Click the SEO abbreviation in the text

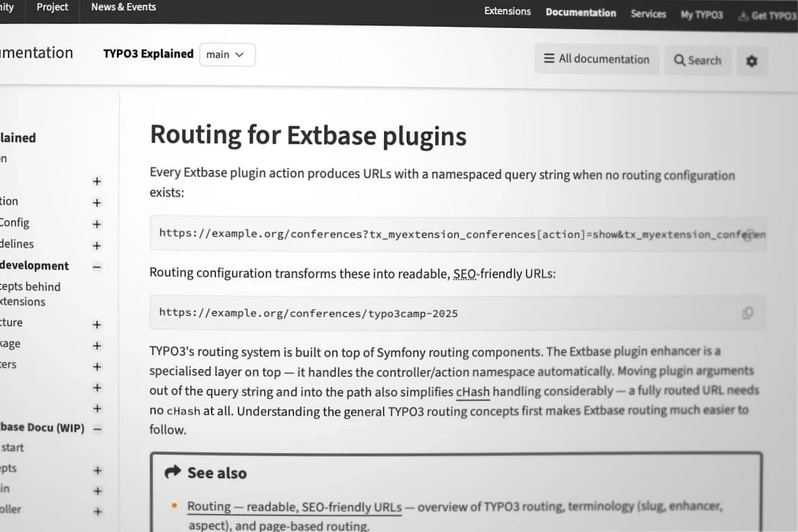point(465,274)
